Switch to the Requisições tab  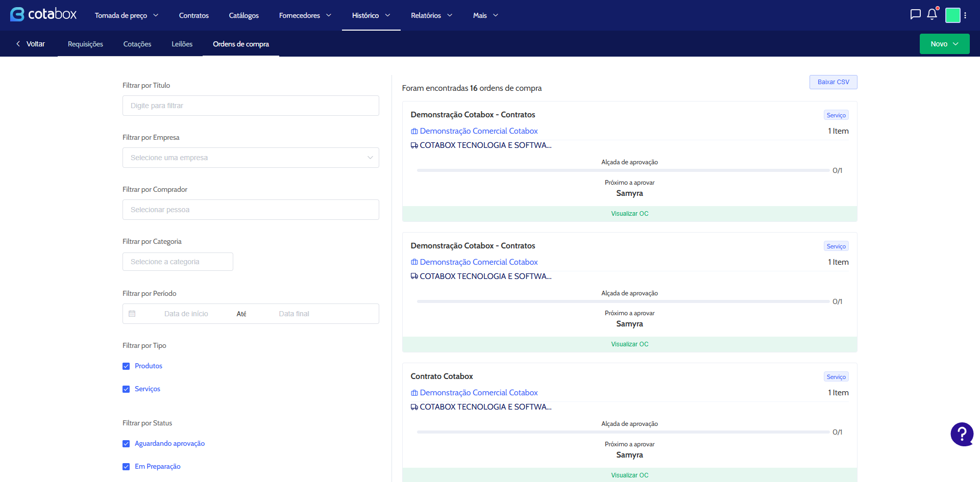(x=85, y=44)
